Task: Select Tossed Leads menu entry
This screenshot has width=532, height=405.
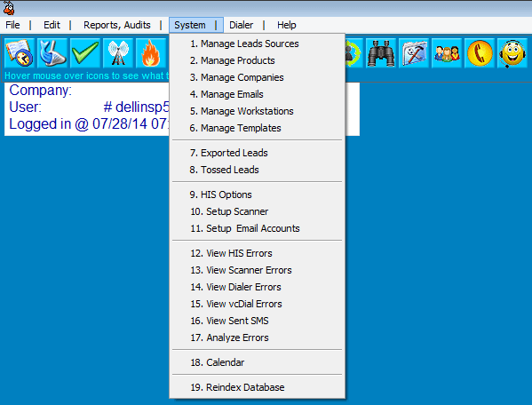Action: [258, 170]
